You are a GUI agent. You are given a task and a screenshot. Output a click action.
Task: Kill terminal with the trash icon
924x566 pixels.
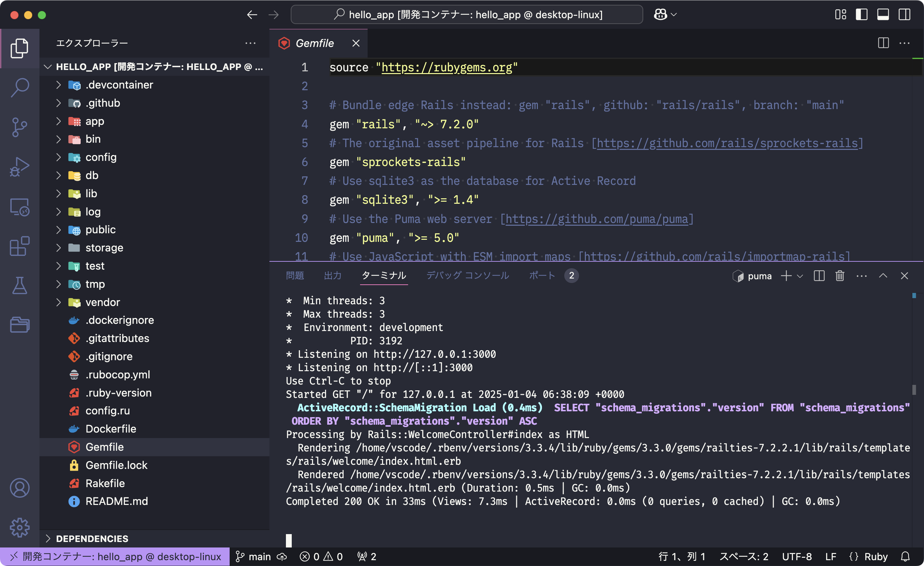(x=840, y=276)
